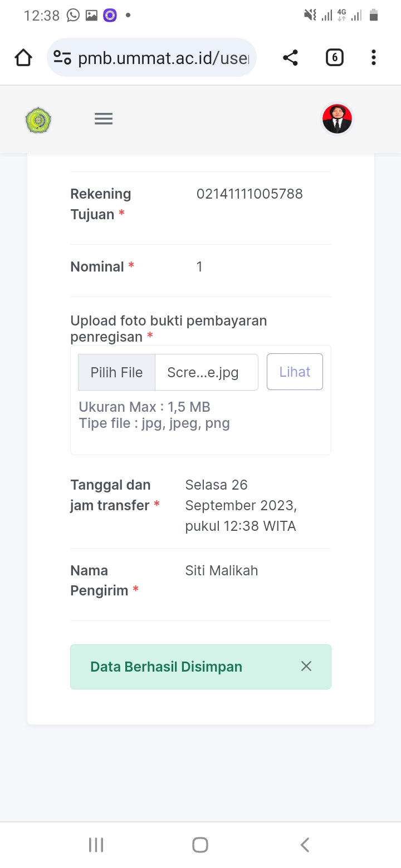Tap the pmb.ummat.ac.id URL address bar

click(x=163, y=58)
